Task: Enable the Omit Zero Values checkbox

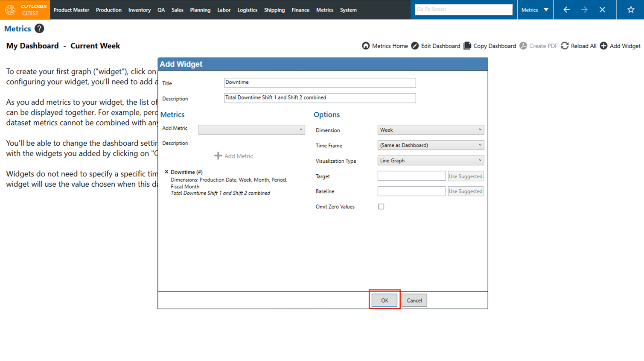Action: pos(381,207)
